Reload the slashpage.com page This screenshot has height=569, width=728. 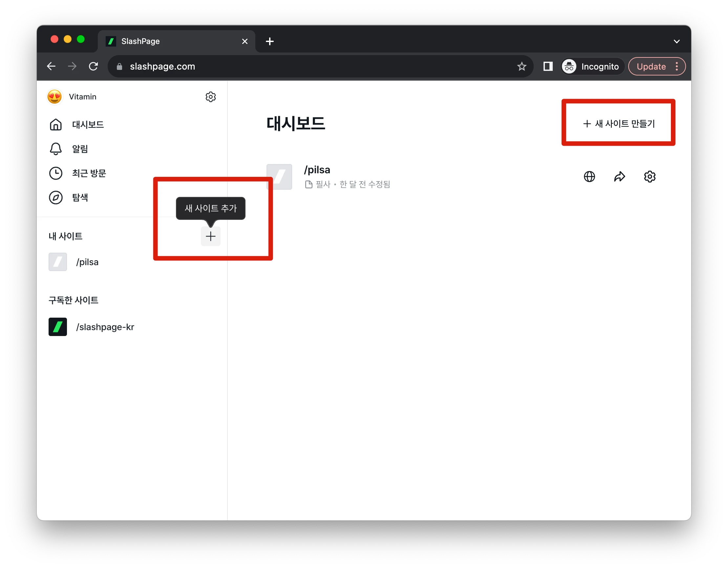[93, 66]
